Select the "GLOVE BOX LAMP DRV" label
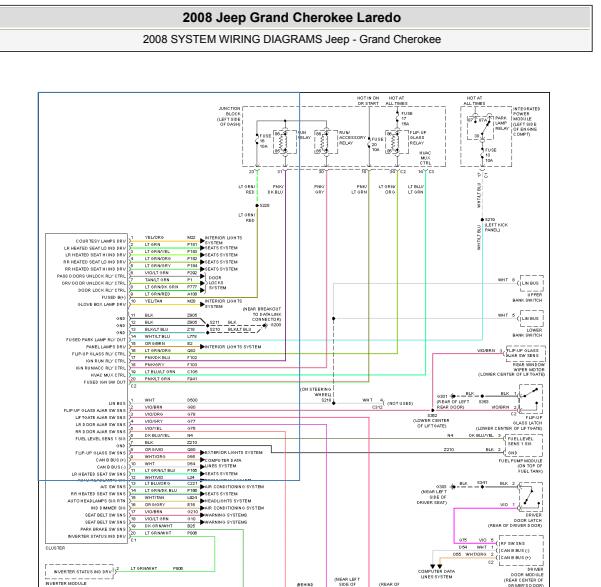The width and height of the screenshot is (601, 587). [102, 304]
